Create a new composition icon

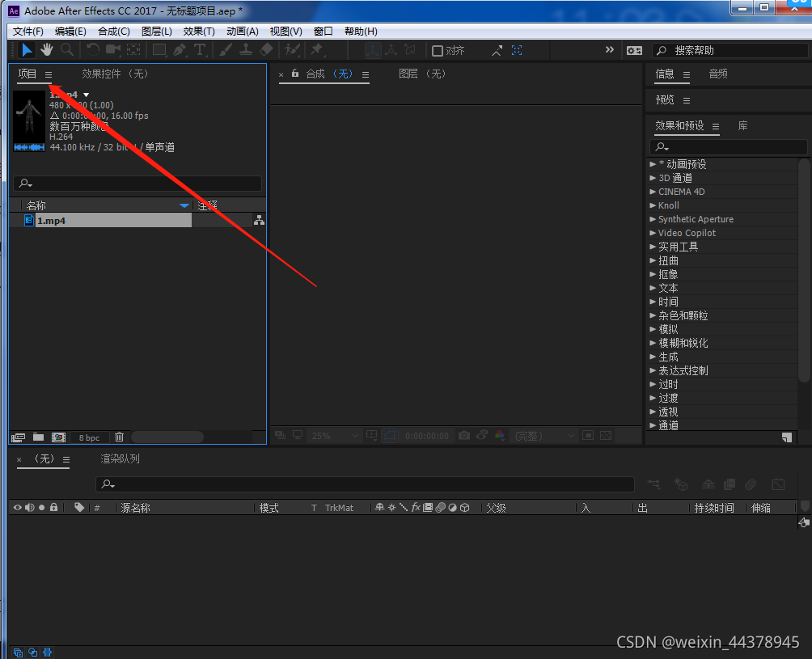[x=58, y=437]
